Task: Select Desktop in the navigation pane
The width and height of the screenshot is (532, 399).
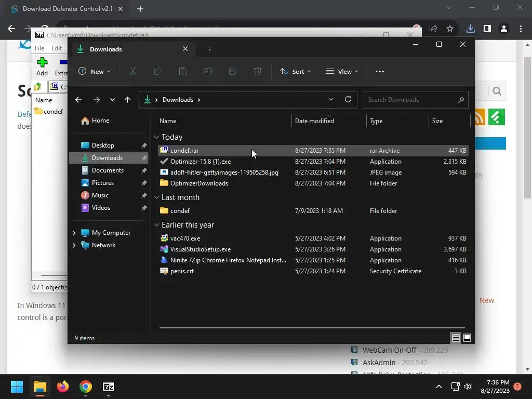Action: pyautogui.click(x=109, y=145)
